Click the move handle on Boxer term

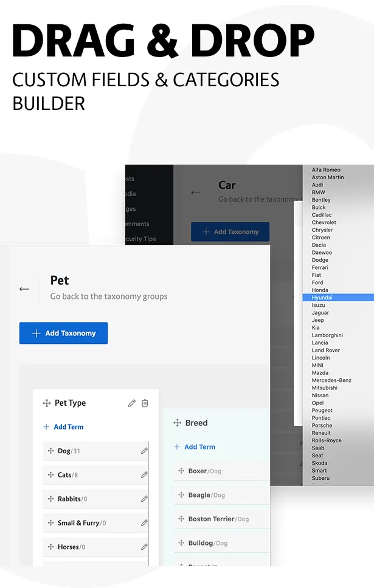(x=181, y=471)
